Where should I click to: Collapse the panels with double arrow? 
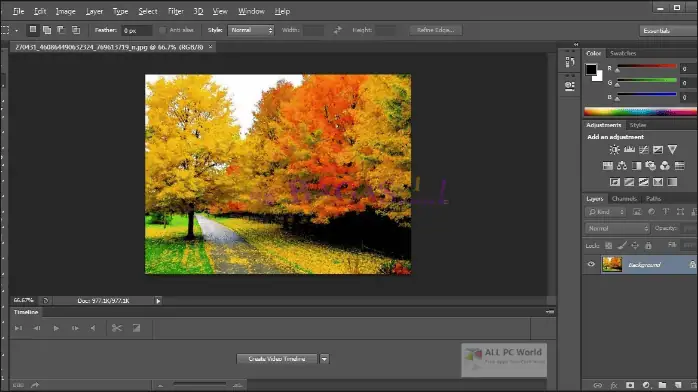click(x=576, y=44)
